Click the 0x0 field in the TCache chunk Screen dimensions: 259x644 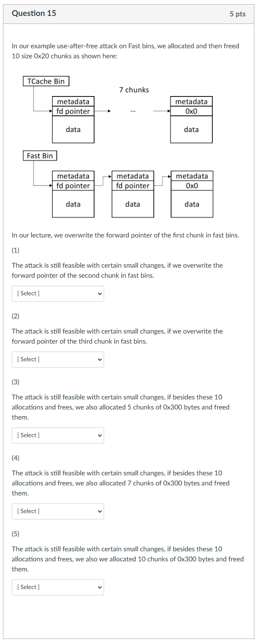point(191,111)
